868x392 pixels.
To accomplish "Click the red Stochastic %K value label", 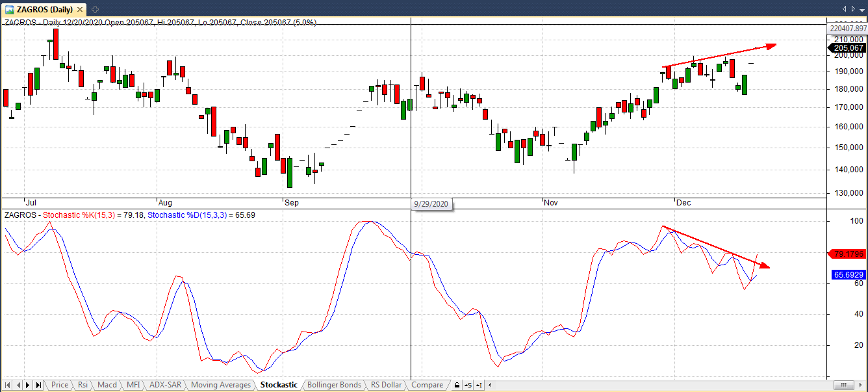I will point(847,254).
